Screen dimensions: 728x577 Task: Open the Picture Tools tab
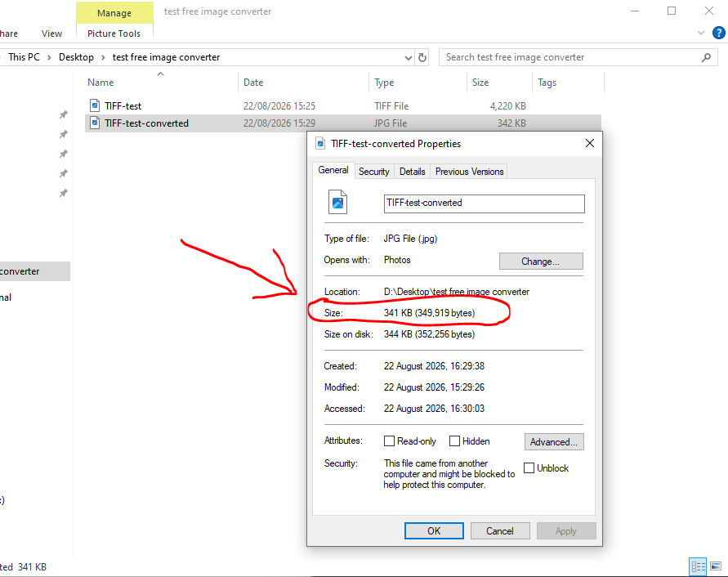114,34
